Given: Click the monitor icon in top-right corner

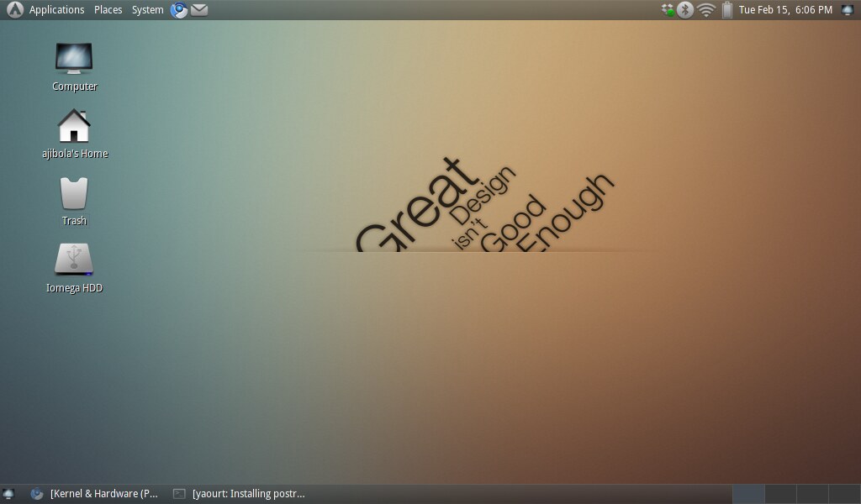Looking at the screenshot, I should tap(848, 10).
